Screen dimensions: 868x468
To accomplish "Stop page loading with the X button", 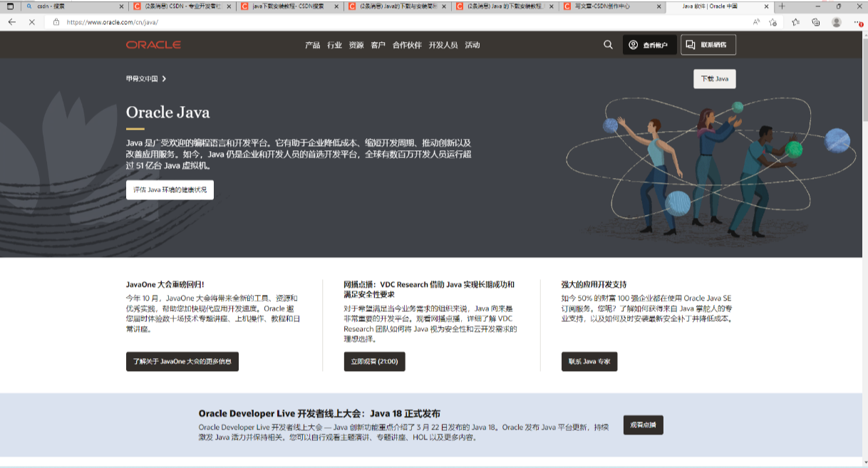I will pyautogui.click(x=32, y=22).
